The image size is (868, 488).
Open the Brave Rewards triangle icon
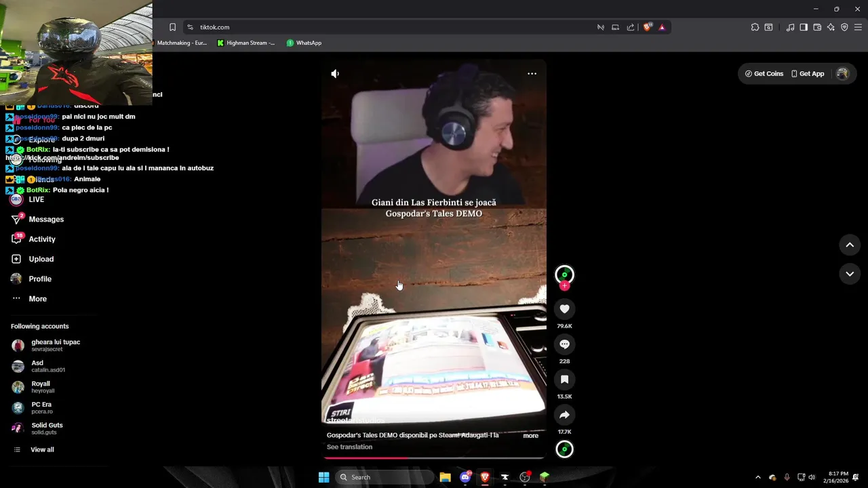coord(662,27)
